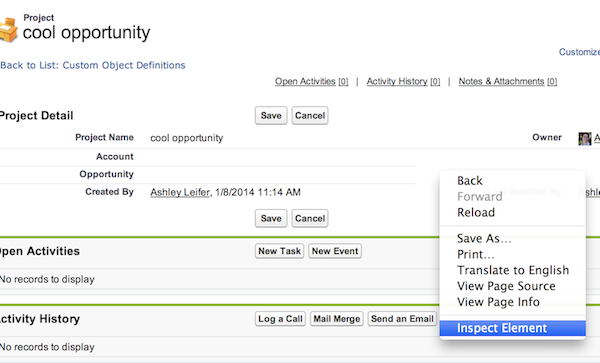
Task: Open View Page Source
Action: point(506,286)
